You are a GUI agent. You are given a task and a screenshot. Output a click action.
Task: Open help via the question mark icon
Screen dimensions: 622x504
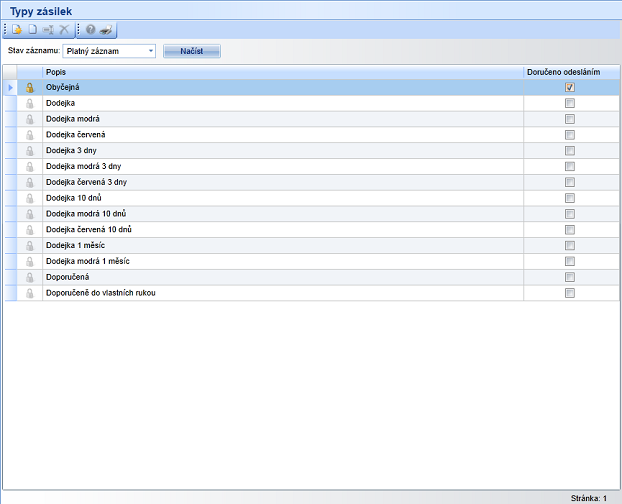[x=91, y=29]
